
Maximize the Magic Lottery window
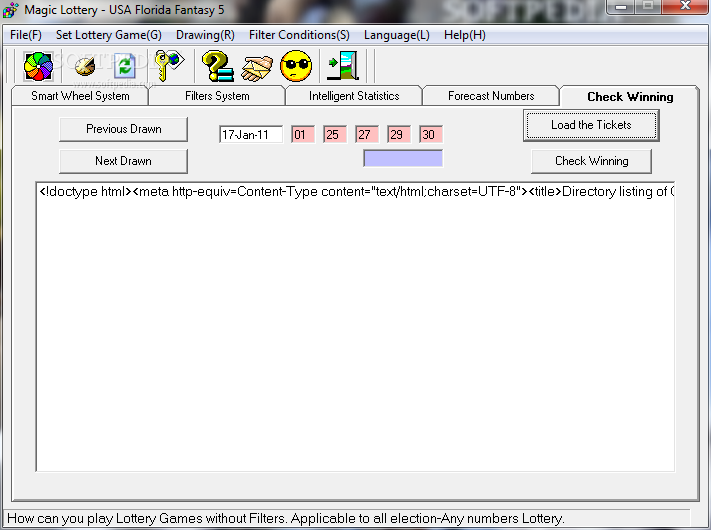click(648, 6)
